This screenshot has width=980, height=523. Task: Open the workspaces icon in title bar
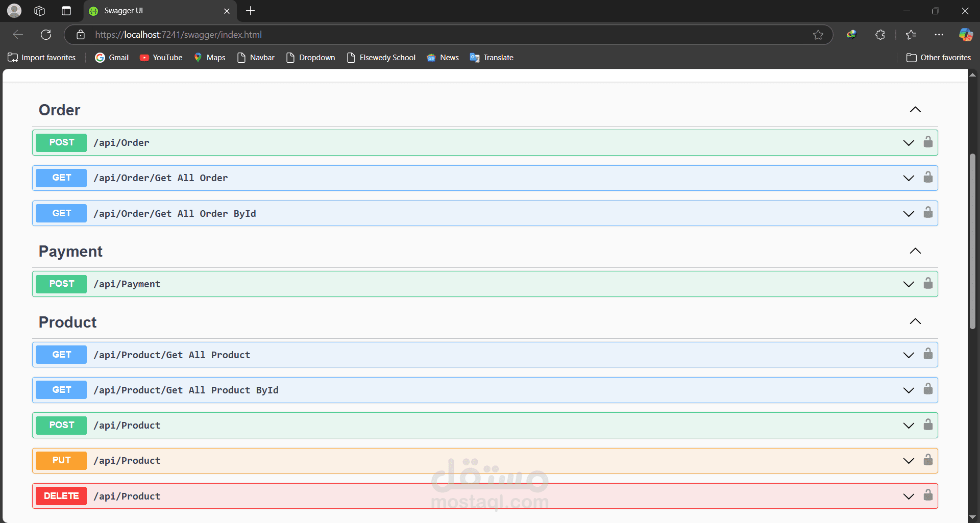[x=40, y=11]
